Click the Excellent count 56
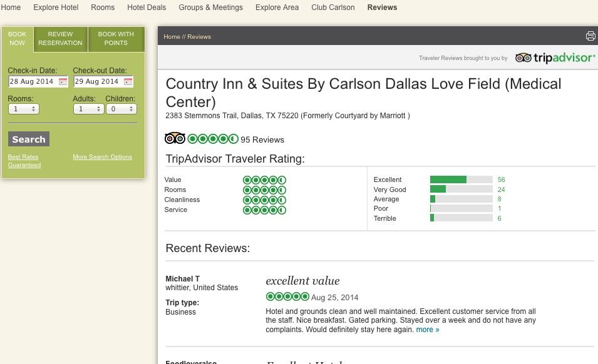This screenshot has width=598, height=364. 501,179
